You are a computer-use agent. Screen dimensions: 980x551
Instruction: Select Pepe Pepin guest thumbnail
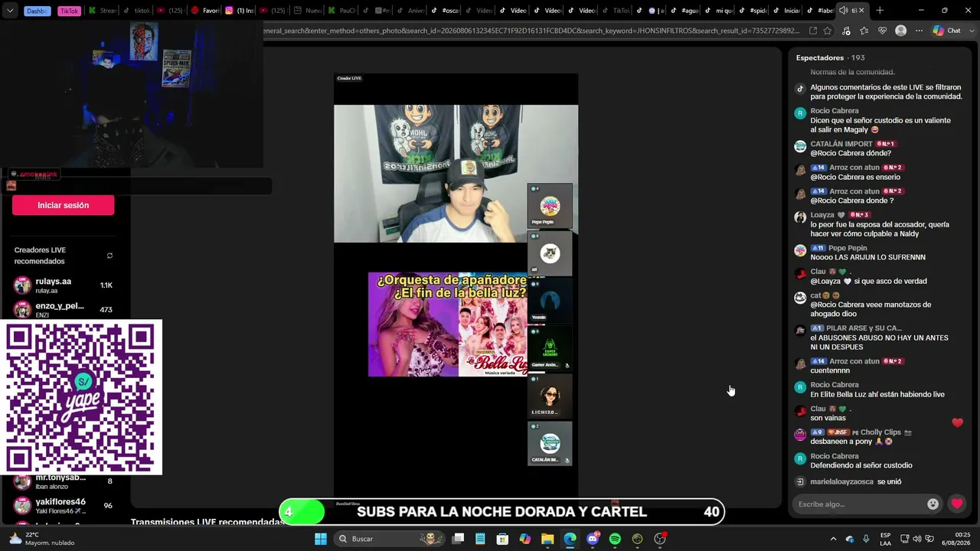click(x=550, y=206)
